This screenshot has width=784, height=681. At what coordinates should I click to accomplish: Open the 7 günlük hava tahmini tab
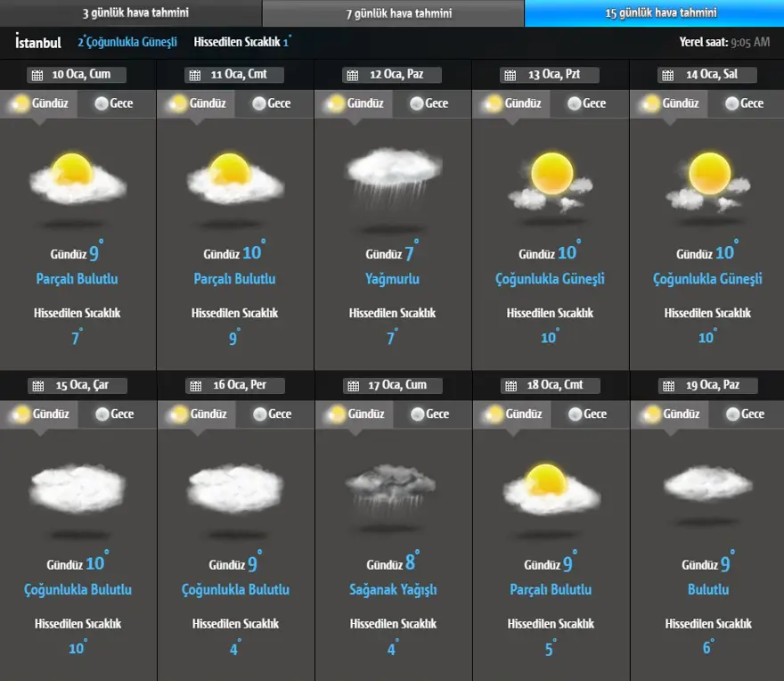coord(393,13)
